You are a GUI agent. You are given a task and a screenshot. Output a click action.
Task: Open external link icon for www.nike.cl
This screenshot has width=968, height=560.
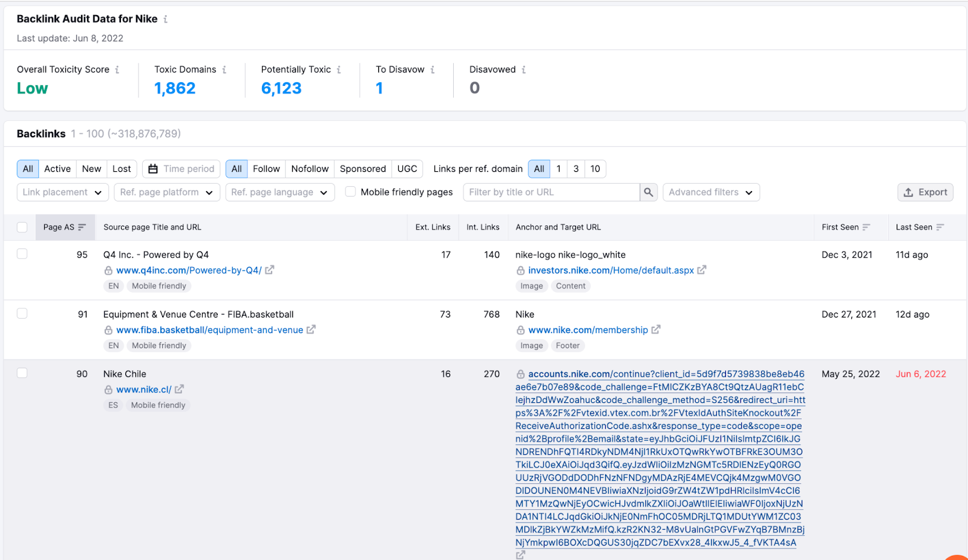click(179, 389)
